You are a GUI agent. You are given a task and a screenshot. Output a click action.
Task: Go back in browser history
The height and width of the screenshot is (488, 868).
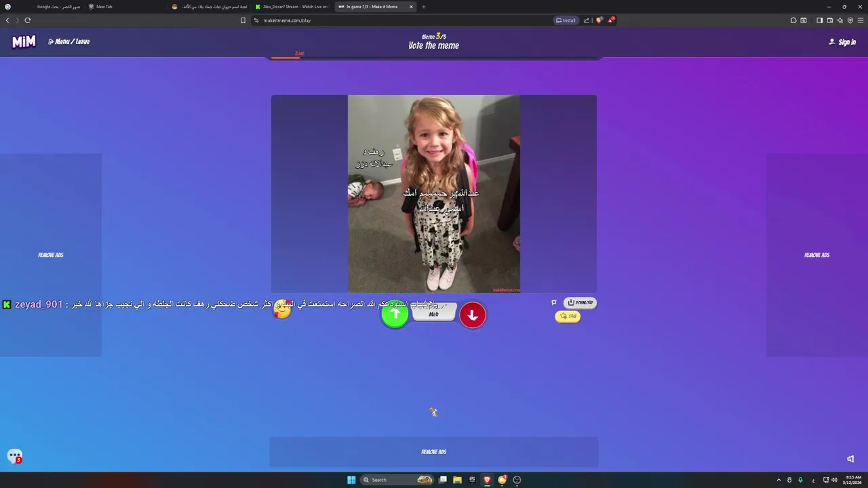coord(7,20)
